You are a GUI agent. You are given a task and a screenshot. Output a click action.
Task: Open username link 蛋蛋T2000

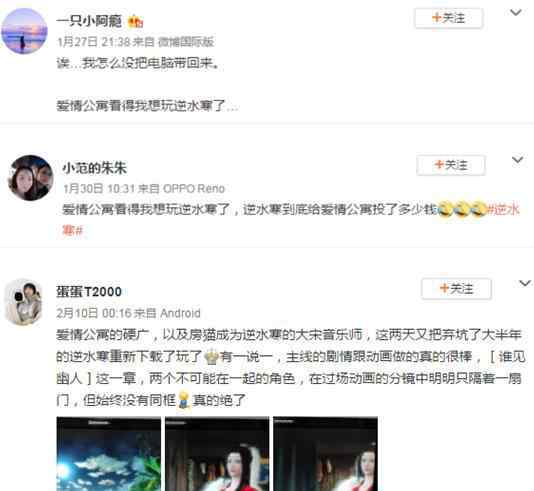click(89, 292)
